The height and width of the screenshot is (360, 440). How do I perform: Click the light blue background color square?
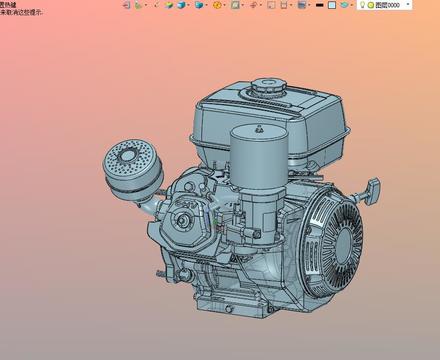pos(332,5)
